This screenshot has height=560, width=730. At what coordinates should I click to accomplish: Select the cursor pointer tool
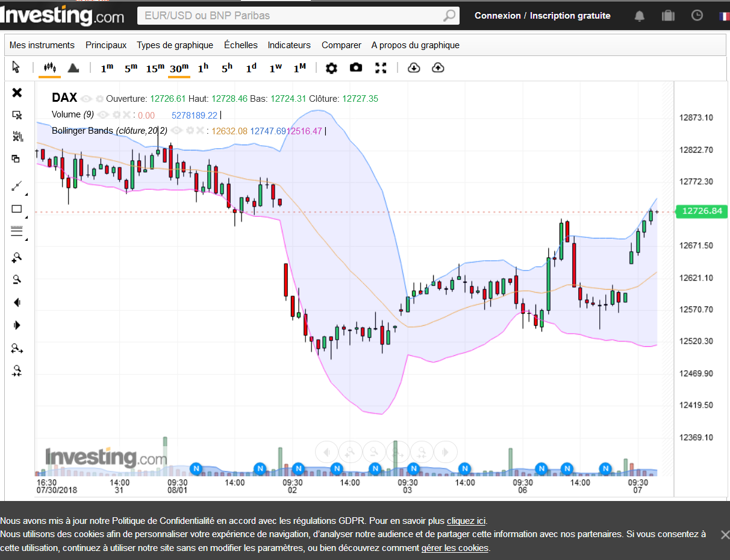pos(16,67)
